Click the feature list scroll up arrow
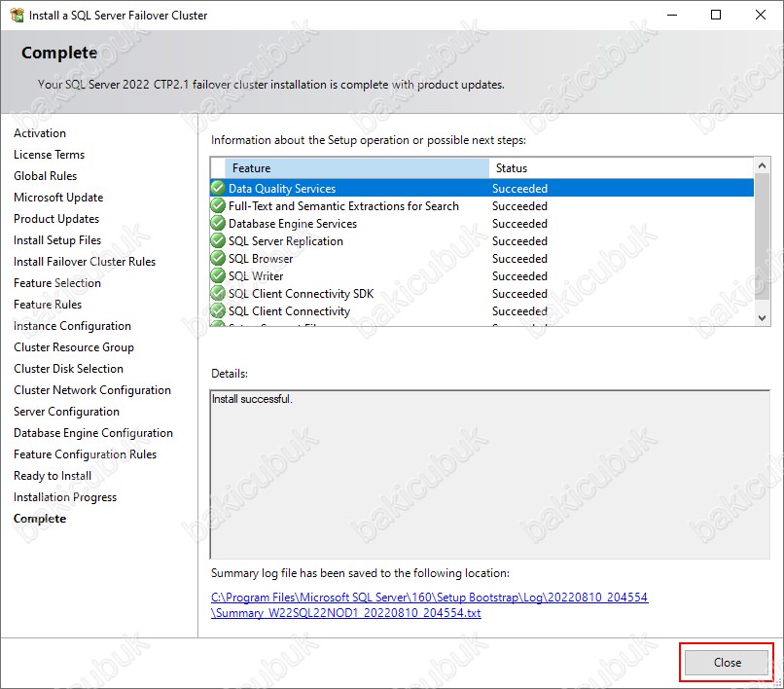The image size is (784, 689). [x=762, y=165]
